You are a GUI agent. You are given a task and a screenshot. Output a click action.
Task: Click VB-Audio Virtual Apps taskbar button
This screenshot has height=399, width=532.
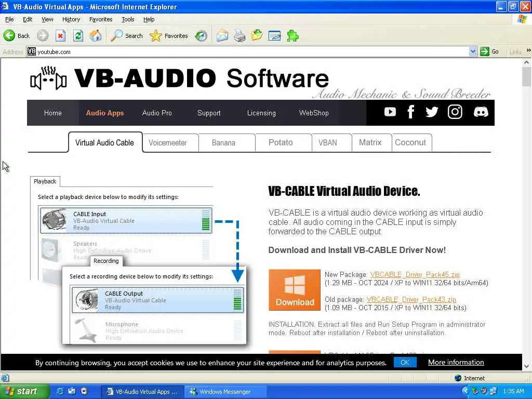(x=142, y=392)
